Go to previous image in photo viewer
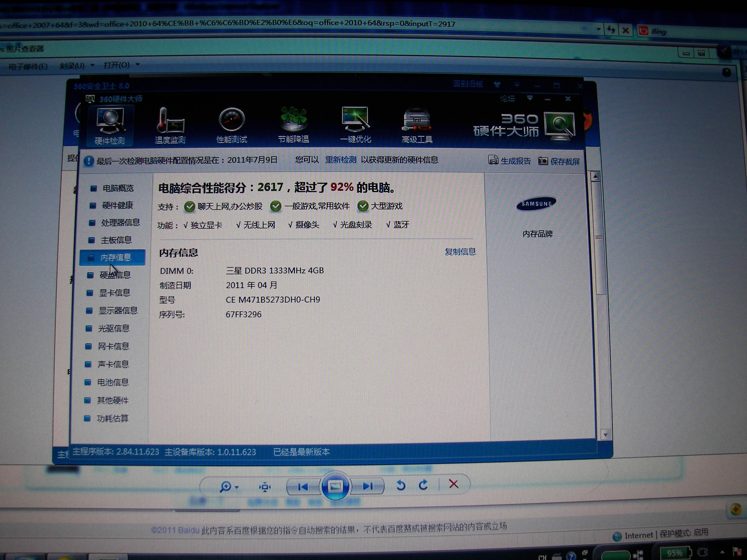The image size is (747, 560). coord(303,487)
